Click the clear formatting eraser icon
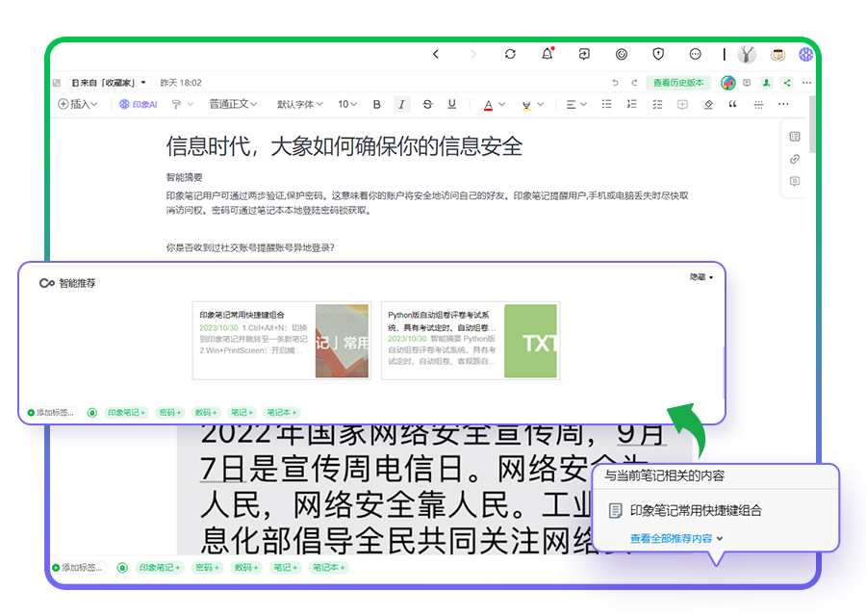866x616 pixels. [708, 104]
